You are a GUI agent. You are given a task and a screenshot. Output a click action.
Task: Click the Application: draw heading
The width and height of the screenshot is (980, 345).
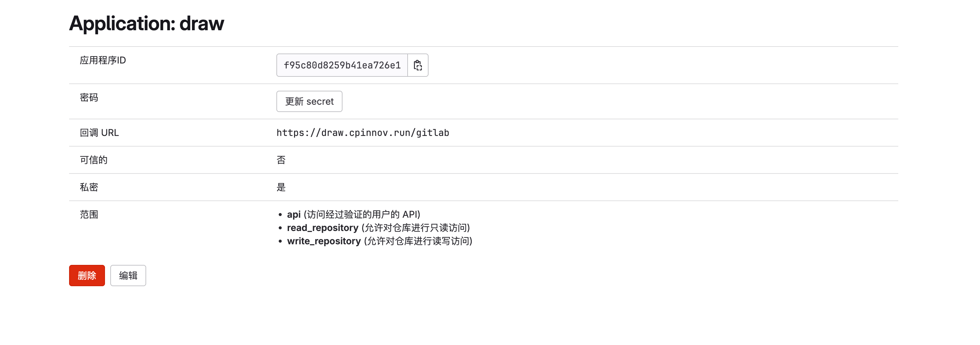[x=147, y=23]
